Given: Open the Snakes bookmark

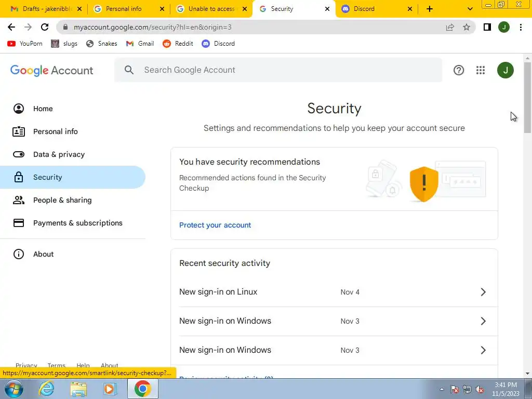Looking at the screenshot, I should (x=101, y=44).
